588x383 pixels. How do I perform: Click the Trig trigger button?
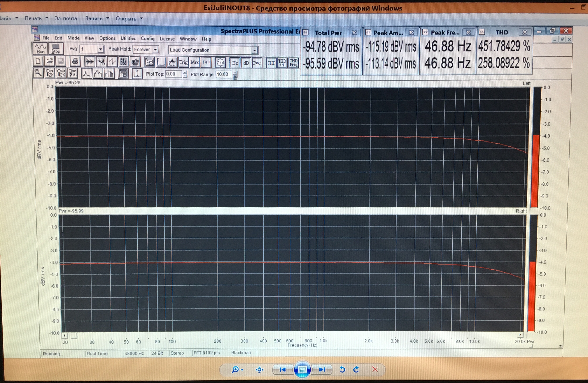pyautogui.click(x=183, y=62)
